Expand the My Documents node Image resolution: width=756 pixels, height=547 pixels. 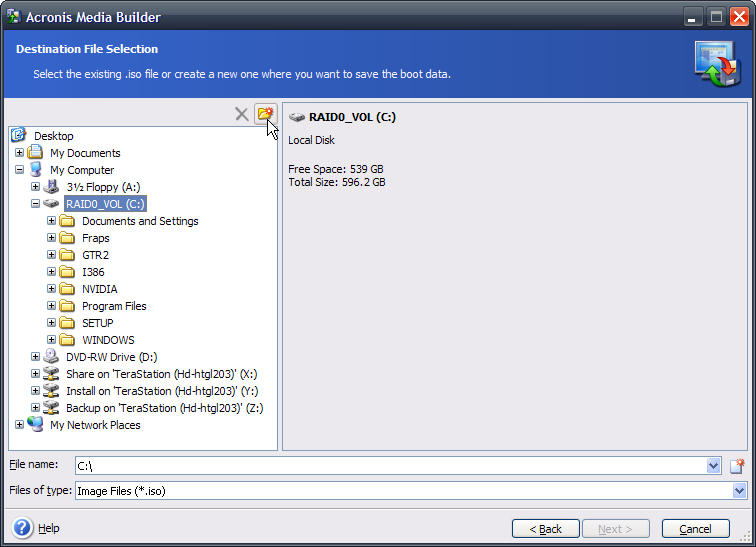click(19, 153)
